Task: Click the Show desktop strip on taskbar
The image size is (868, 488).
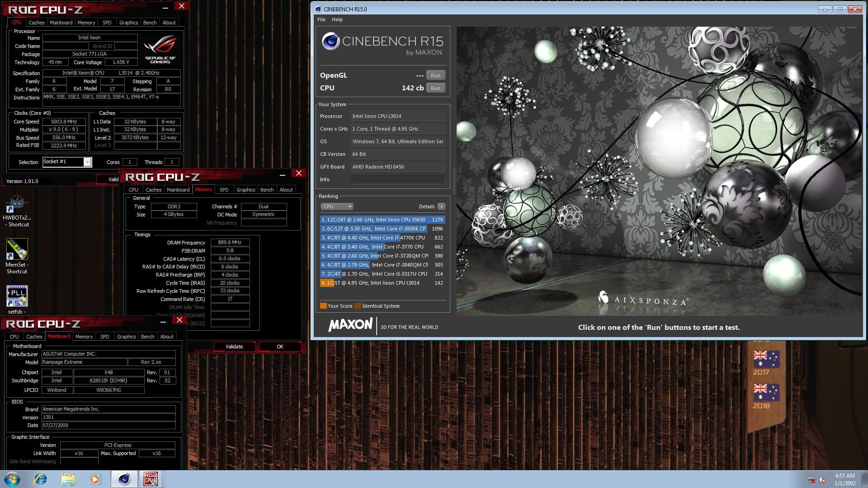Action: tap(864, 479)
